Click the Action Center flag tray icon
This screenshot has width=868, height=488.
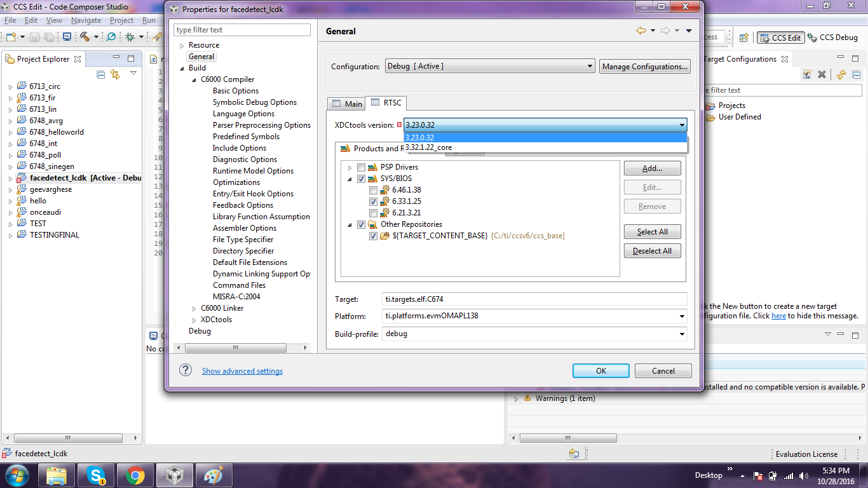click(757, 476)
